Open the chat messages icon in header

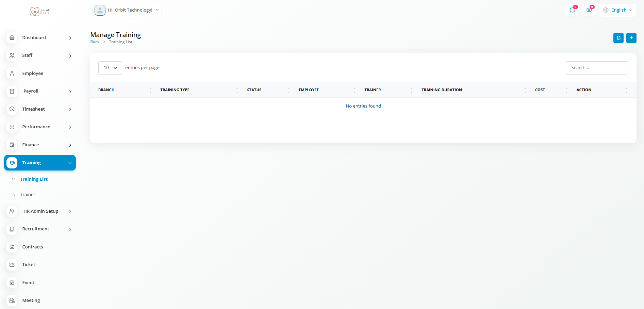pyautogui.click(x=572, y=10)
